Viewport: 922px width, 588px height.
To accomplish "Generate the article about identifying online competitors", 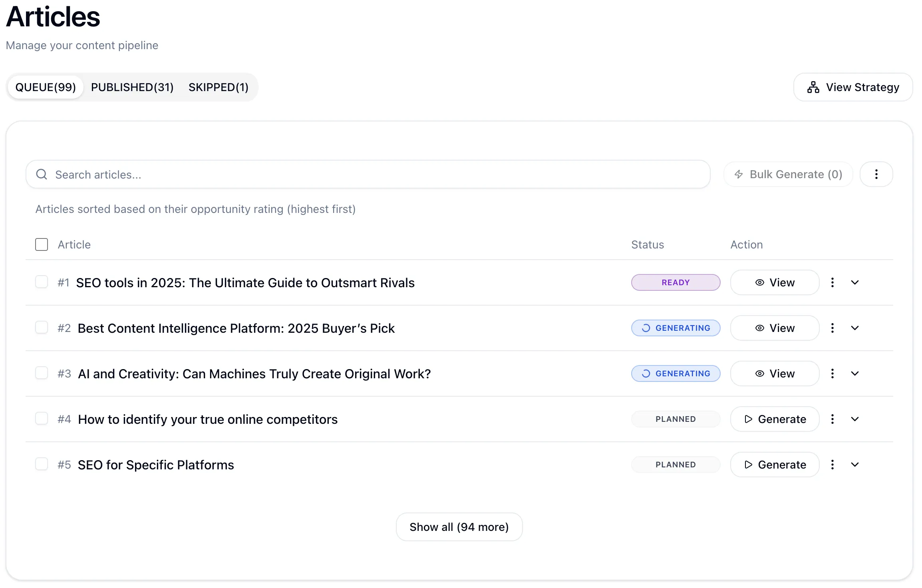I will coord(774,419).
